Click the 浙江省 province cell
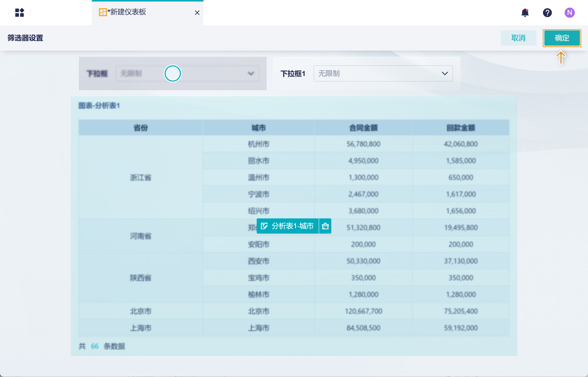The height and width of the screenshot is (377, 588). point(141,177)
